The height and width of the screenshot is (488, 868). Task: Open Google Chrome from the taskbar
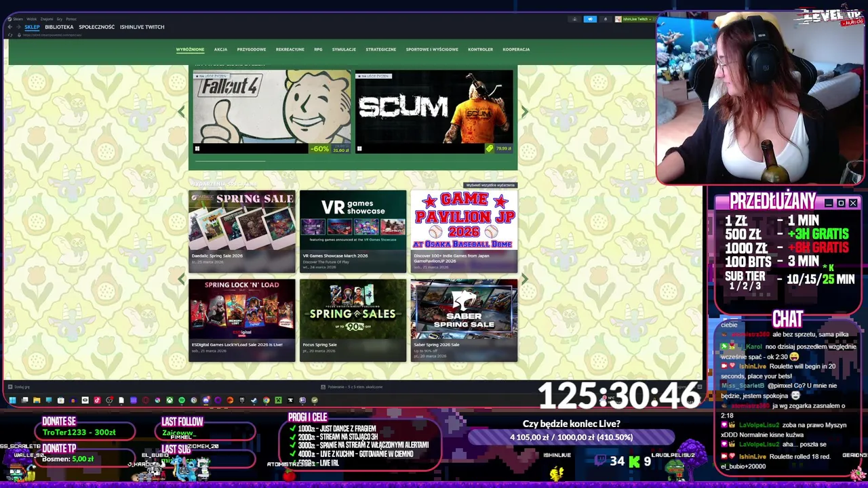pos(267,400)
